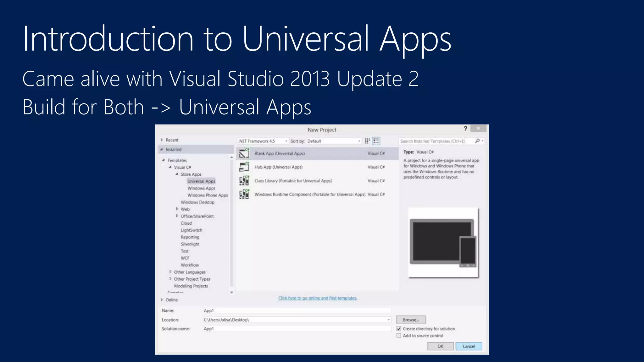Select Silverlight category
The height and width of the screenshot is (362, 644).
pyautogui.click(x=190, y=244)
